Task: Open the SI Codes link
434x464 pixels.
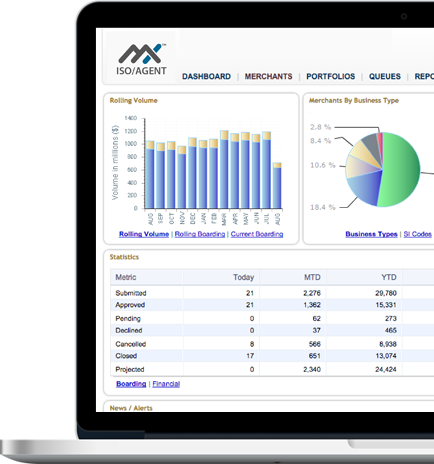Action: [418, 234]
